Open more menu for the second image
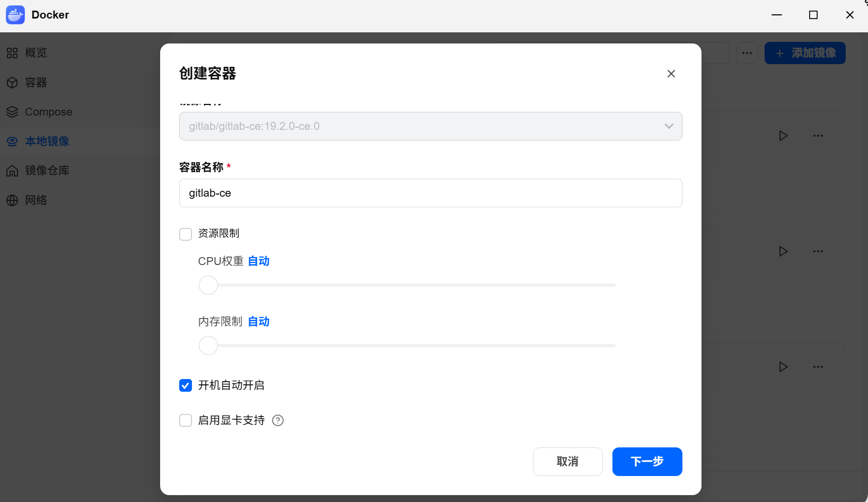This screenshot has height=502, width=868. (818, 251)
